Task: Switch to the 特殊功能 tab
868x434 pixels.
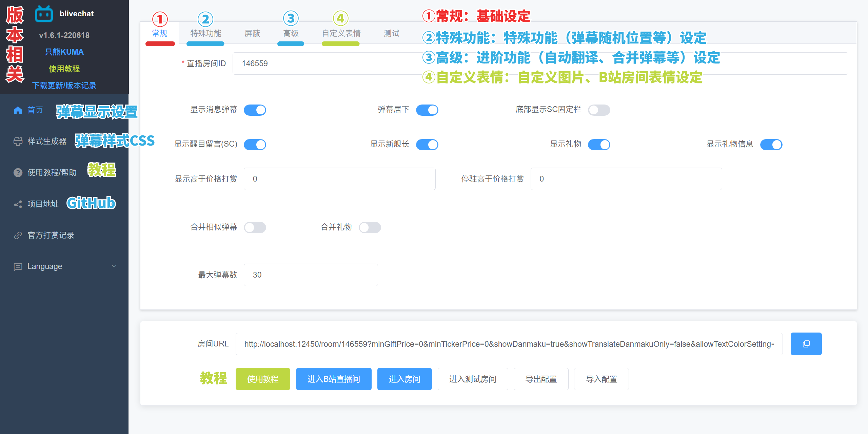Action: tap(205, 33)
